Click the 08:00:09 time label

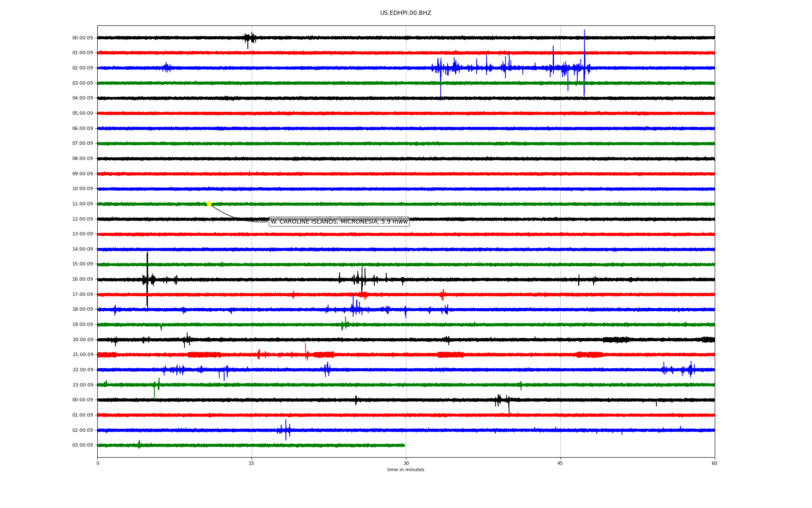82,159
